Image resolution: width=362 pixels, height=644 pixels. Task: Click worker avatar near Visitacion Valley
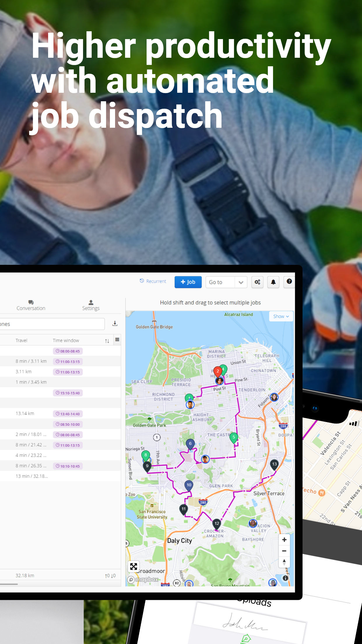coord(253,523)
